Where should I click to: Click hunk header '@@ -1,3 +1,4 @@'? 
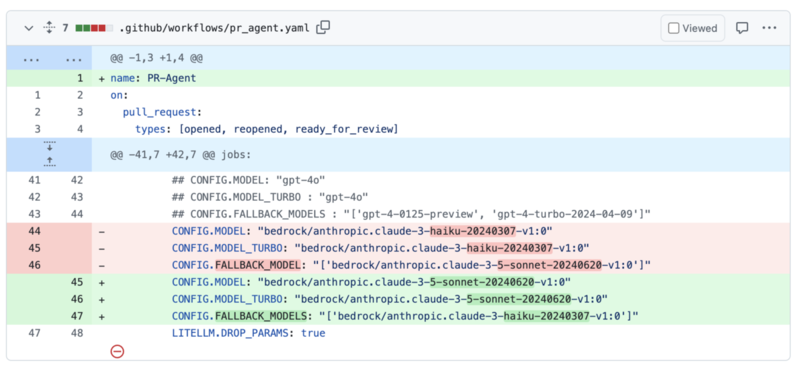(156, 59)
